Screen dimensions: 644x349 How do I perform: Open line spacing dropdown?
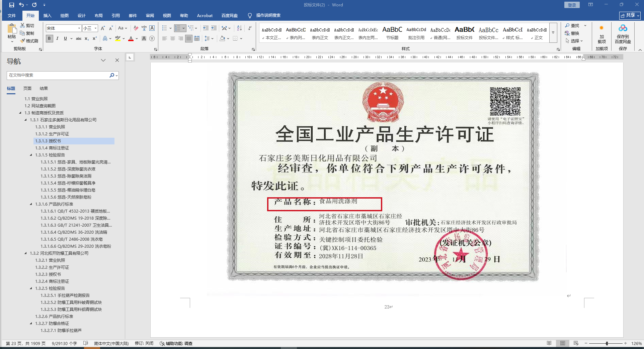[209, 38]
